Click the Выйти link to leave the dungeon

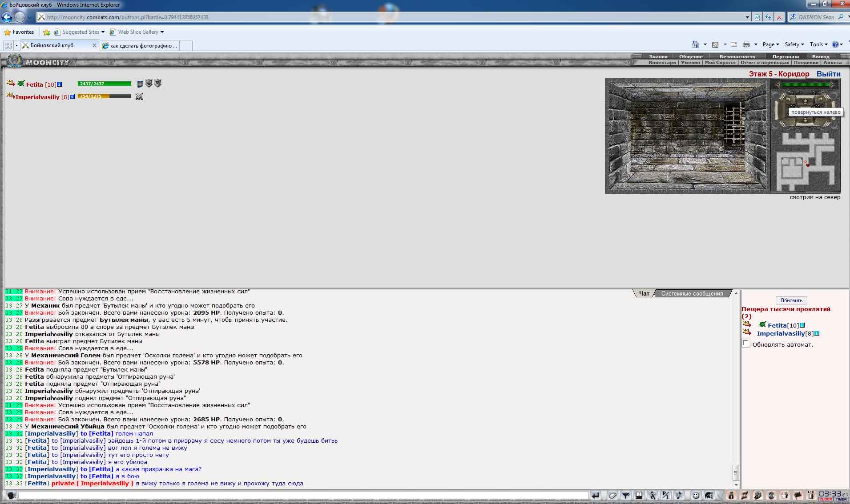(x=828, y=74)
